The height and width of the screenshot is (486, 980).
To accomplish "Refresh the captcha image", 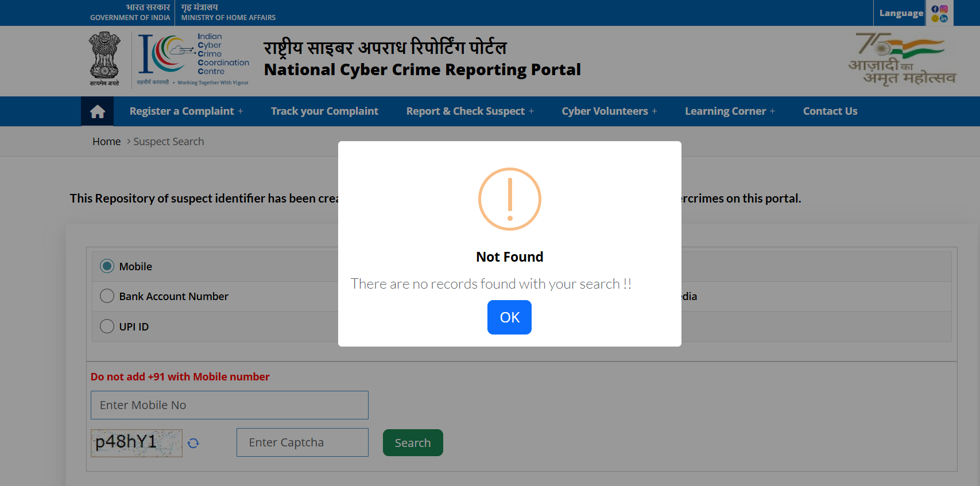I will (x=193, y=443).
